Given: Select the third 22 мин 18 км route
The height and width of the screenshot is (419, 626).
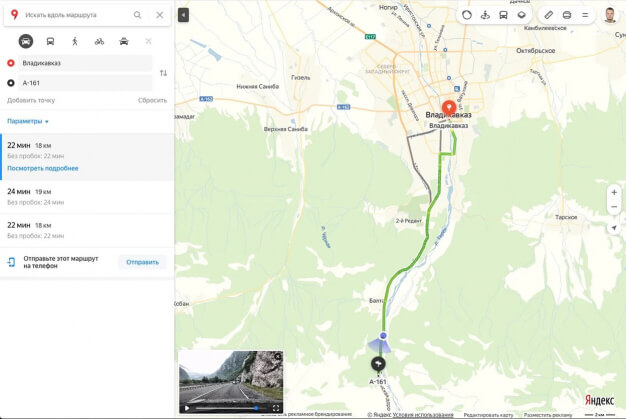Looking at the screenshot, I should coord(87,230).
